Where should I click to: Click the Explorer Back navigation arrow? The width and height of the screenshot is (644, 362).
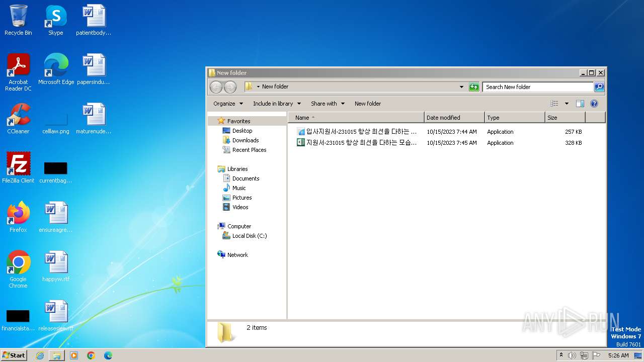point(216,87)
